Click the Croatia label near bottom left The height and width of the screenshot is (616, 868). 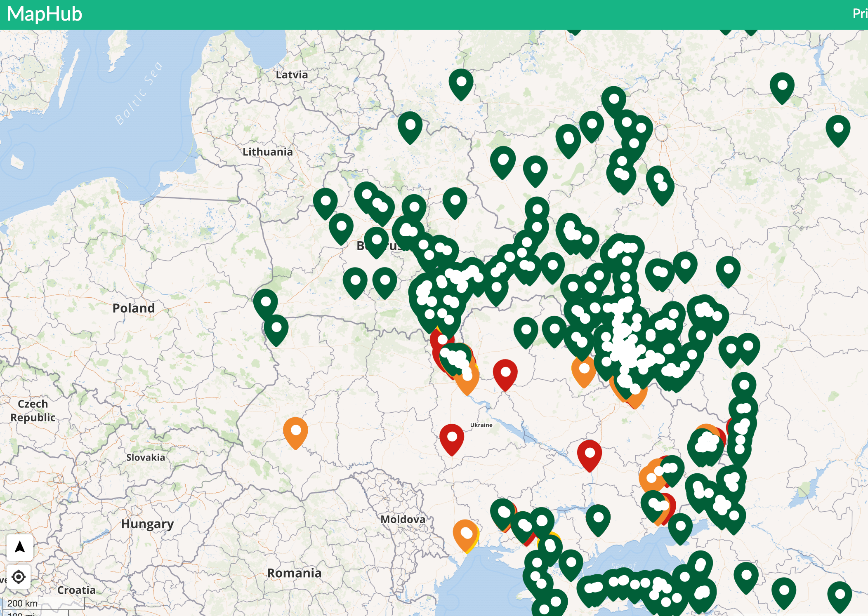pyautogui.click(x=76, y=590)
